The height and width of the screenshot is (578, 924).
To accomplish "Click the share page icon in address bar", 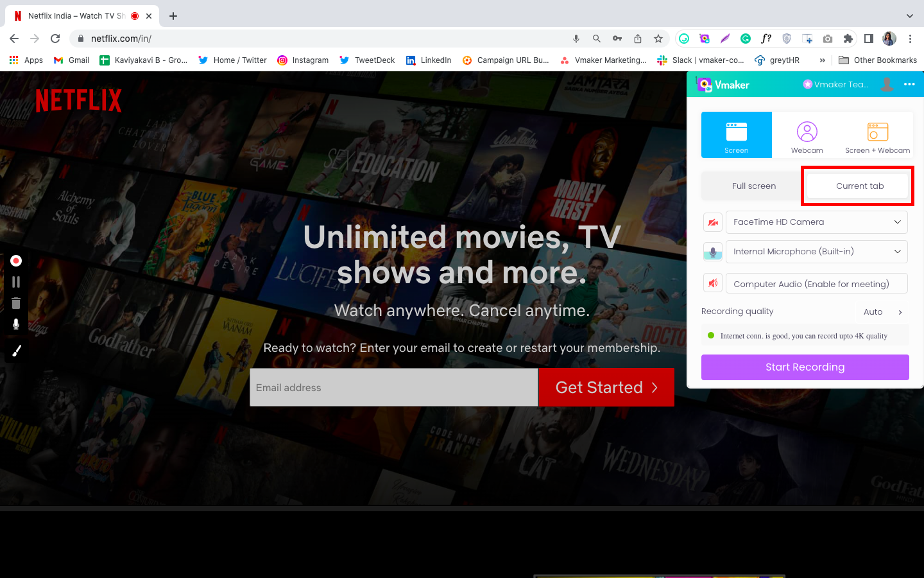I will (x=638, y=39).
